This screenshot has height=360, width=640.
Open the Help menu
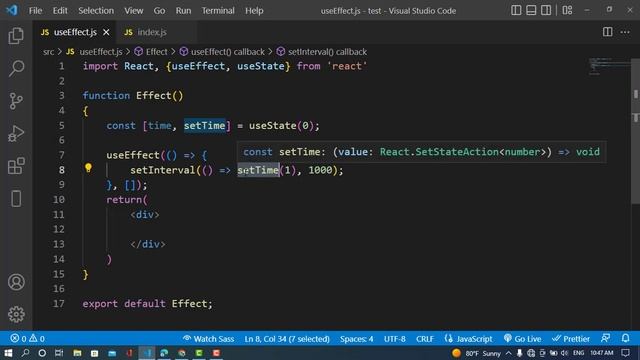[254, 11]
